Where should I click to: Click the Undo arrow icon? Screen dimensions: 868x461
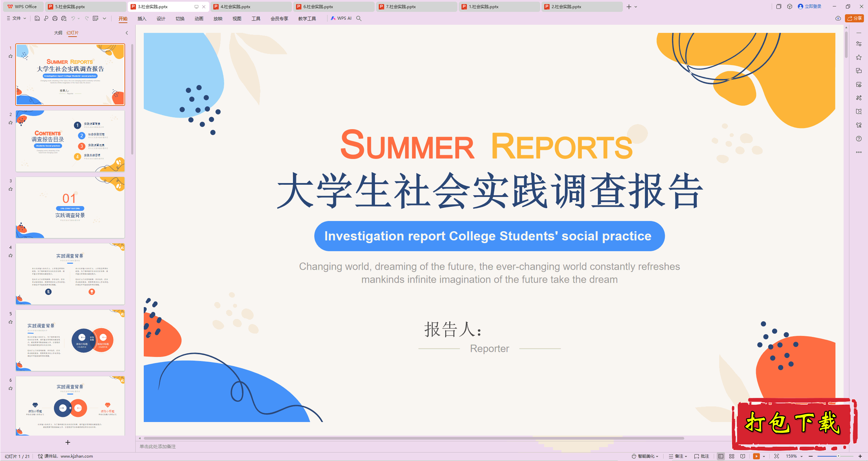73,18
